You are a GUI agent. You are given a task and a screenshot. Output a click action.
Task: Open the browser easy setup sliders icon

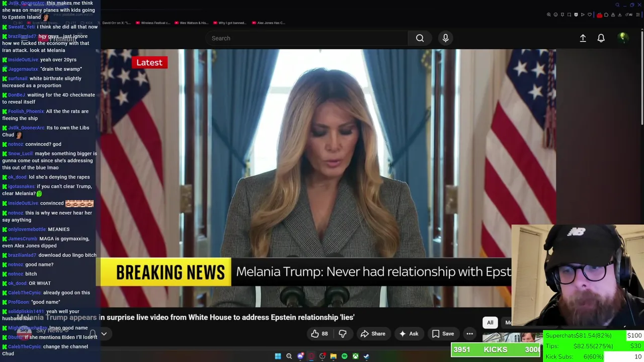pyautogui.click(x=638, y=15)
